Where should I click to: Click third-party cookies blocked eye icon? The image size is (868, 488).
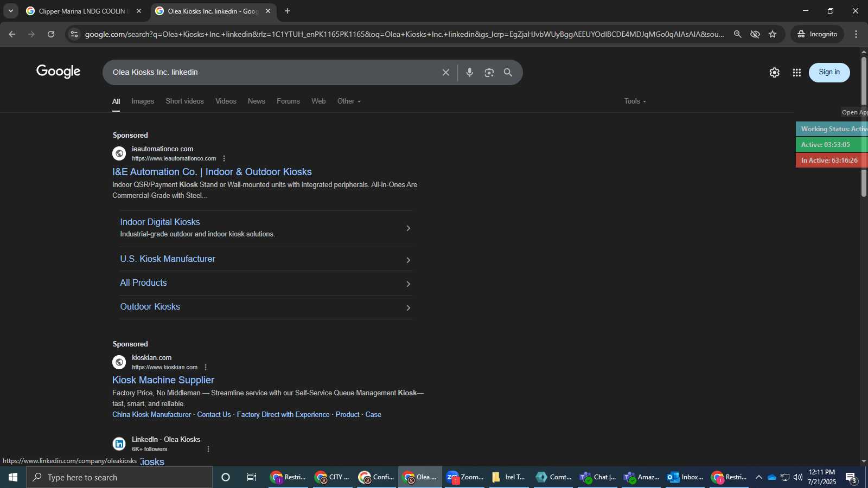pos(755,34)
